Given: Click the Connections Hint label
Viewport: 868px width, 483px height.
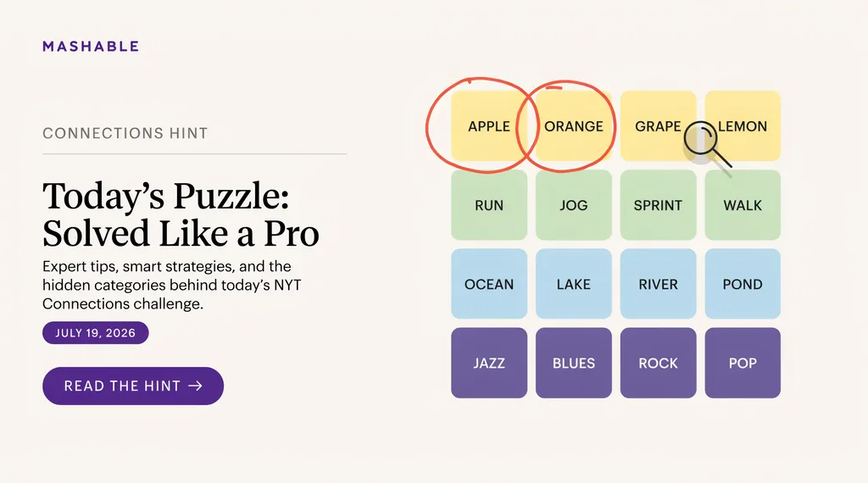Looking at the screenshot, I should [x=125, y=133].
